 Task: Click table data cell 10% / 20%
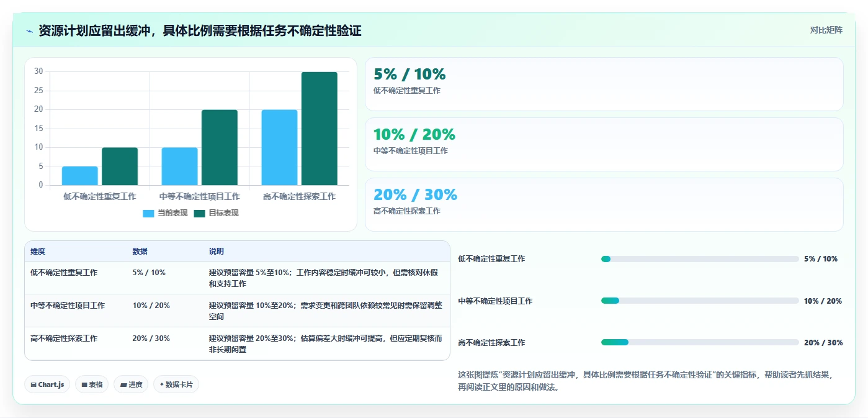(151, 306)
